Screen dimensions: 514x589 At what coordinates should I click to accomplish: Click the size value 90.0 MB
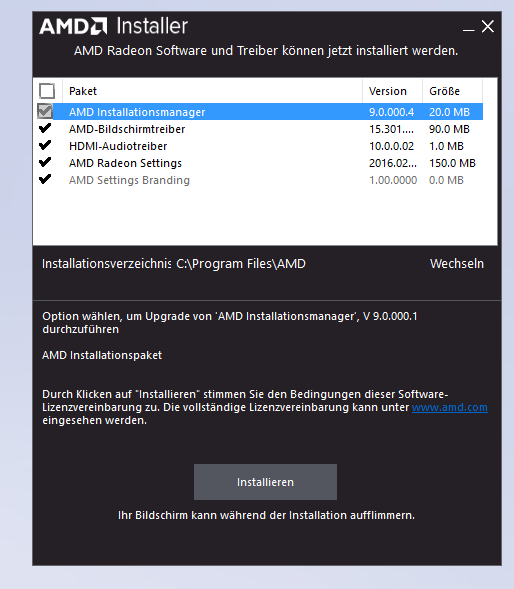pos(449,129)
